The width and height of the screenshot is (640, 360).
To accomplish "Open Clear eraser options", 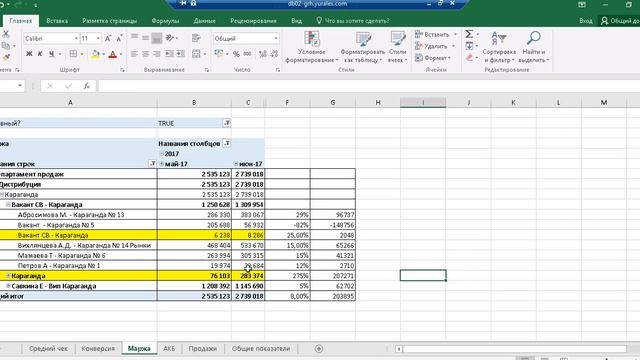I will [x=469, y=58].
